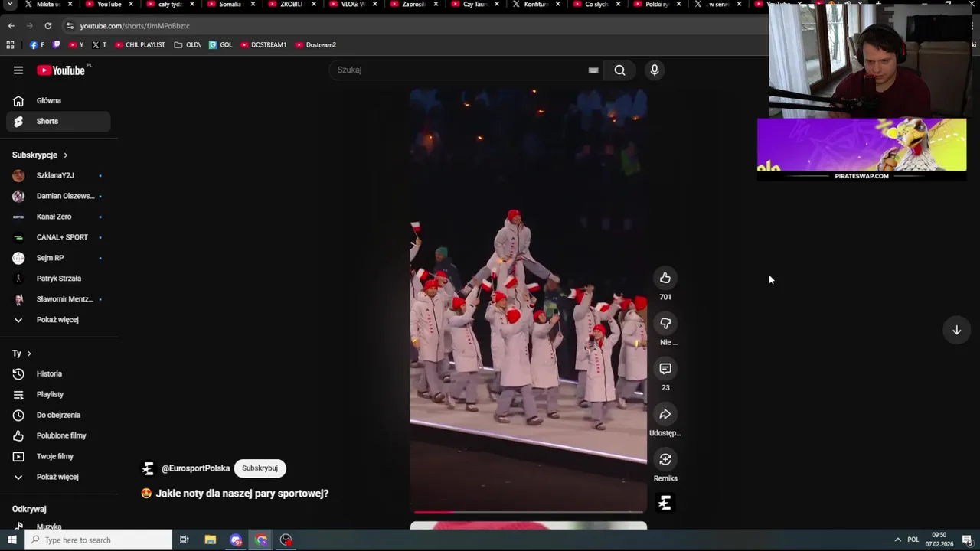Click the browser back arrow
The image size is (980, 551).
pyautogui.click(x=11, y=25)
